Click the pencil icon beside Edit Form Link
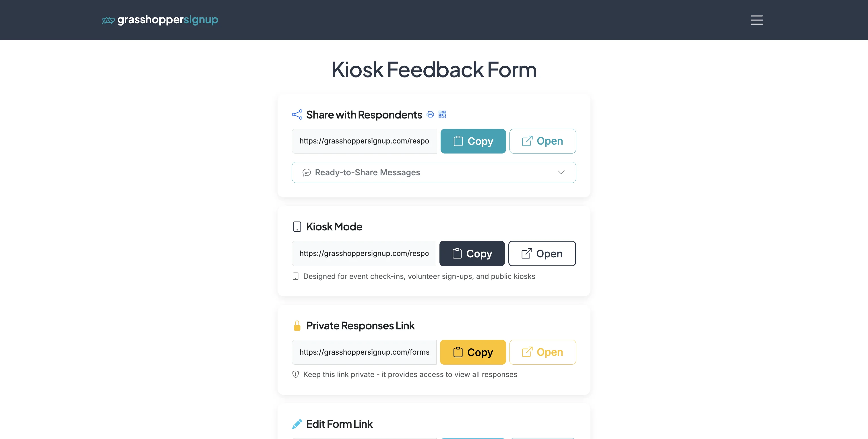 click(x=297, y=424)
